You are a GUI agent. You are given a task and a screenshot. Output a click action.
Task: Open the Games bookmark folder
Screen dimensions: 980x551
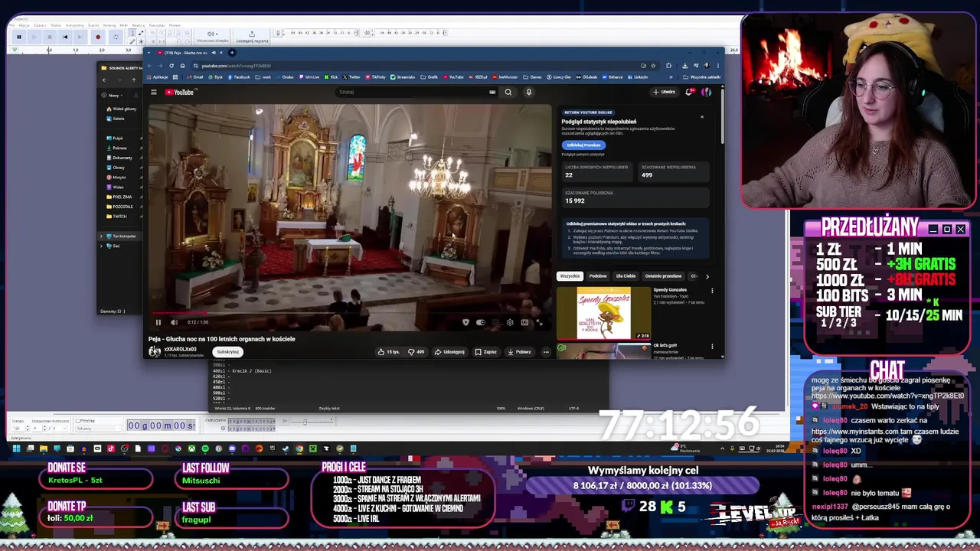(x=532, y=77)
